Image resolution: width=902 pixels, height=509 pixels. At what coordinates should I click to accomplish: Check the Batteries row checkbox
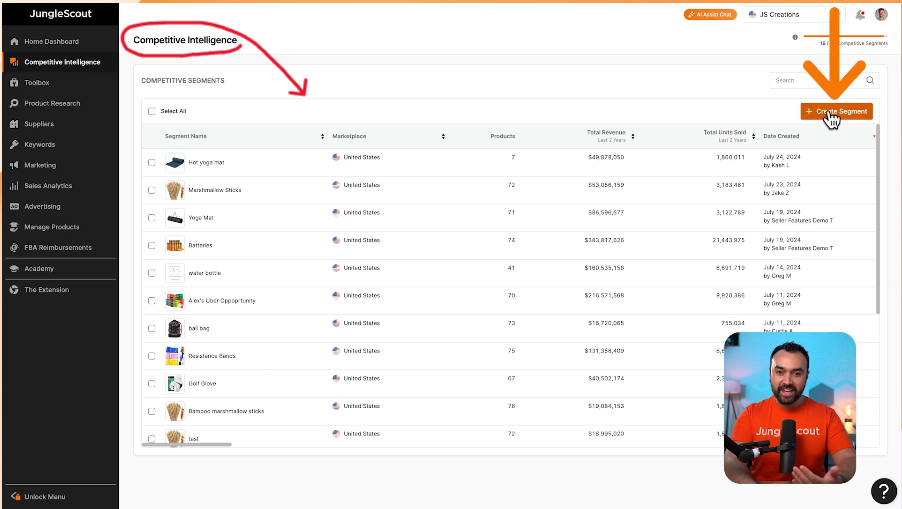click(x=152, y=246)
